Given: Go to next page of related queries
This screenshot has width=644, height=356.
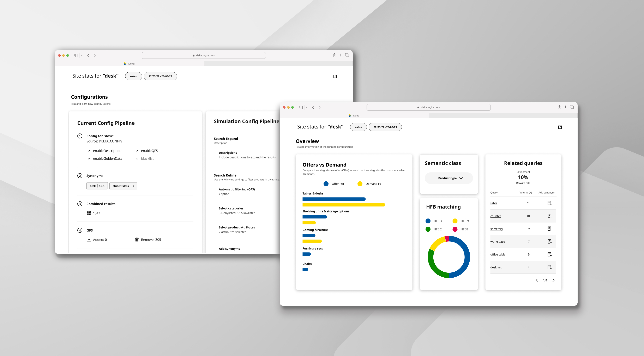Looking at the screenshot, I should [x=553, y=280].
